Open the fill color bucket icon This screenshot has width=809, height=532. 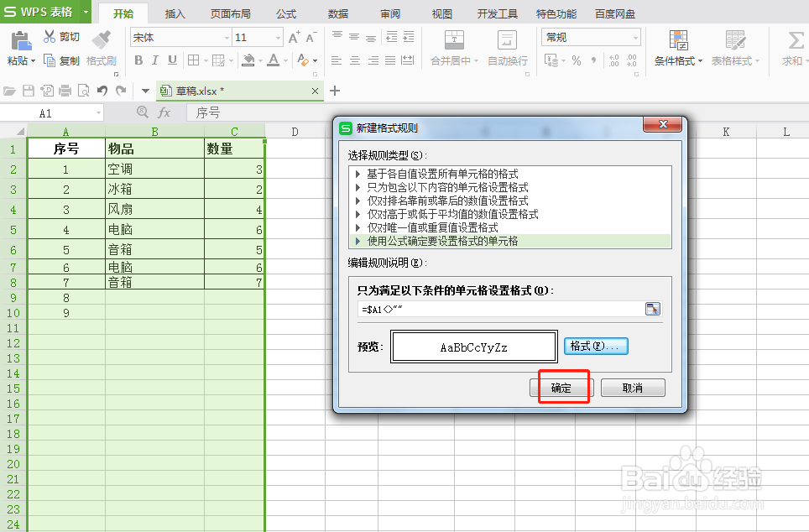click(x=250, y=60)
